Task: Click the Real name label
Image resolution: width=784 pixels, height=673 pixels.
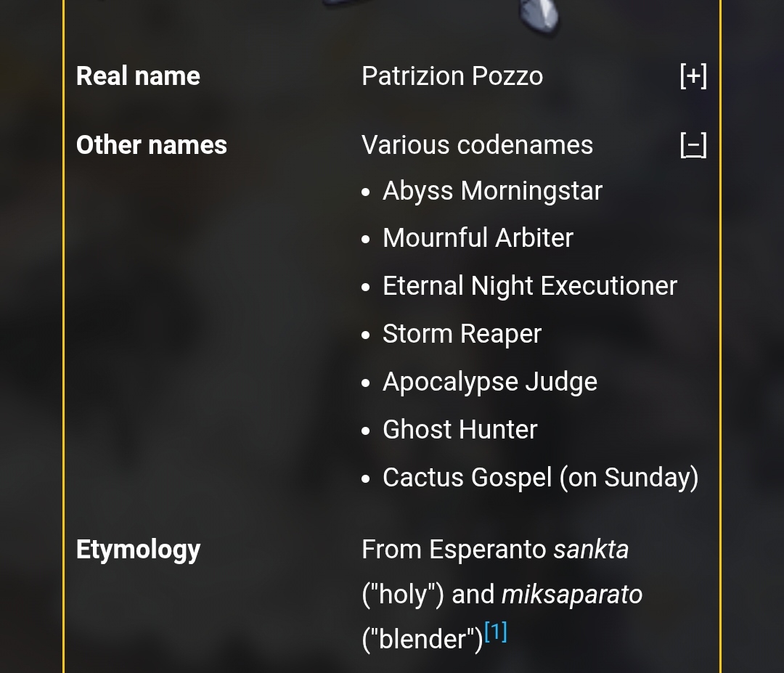Action: coord(138,76)
